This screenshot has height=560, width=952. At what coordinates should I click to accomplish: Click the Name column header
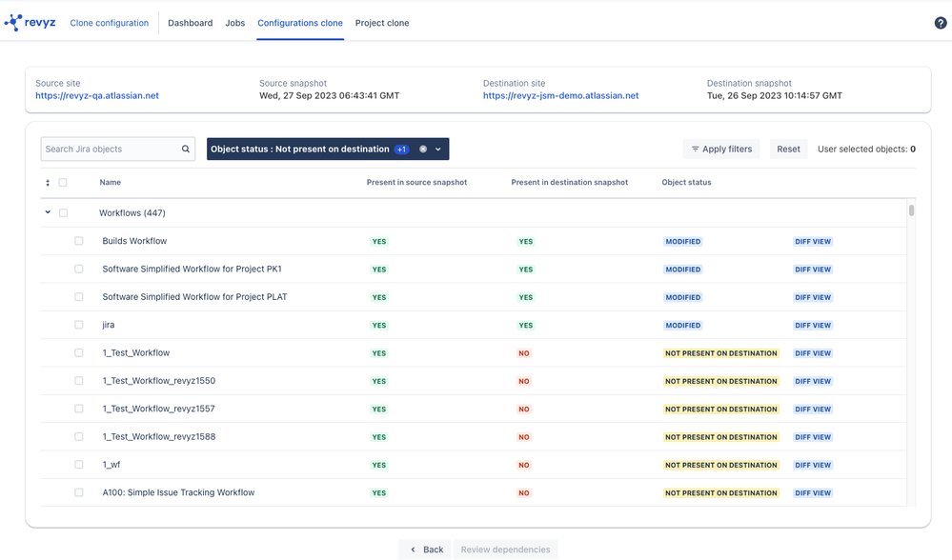click(110, 182)
